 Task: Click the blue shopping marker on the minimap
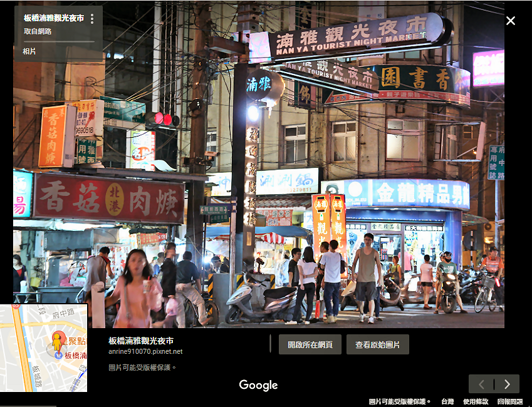click(x=58, y=355)
